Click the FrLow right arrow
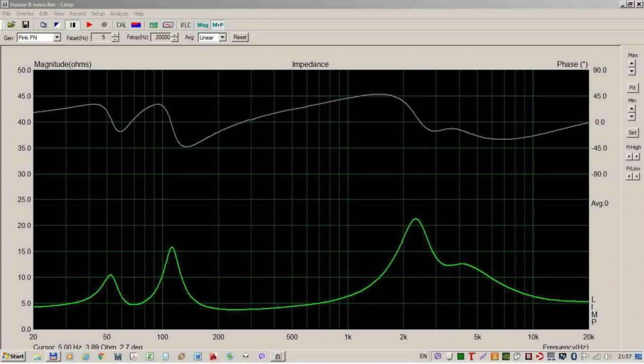 (x=636, y=177)
